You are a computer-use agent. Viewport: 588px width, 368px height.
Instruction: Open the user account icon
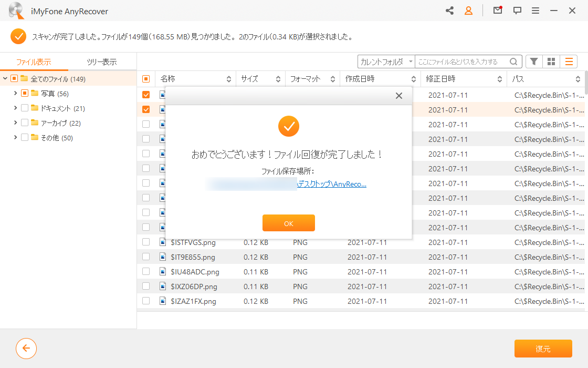(468, 11)
